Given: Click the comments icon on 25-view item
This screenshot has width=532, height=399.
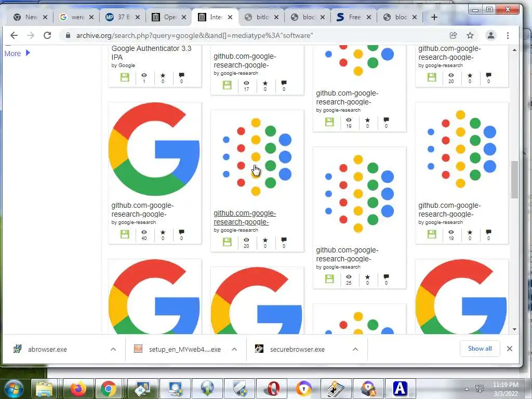Looking at the screenshot, I should [386, 277].
